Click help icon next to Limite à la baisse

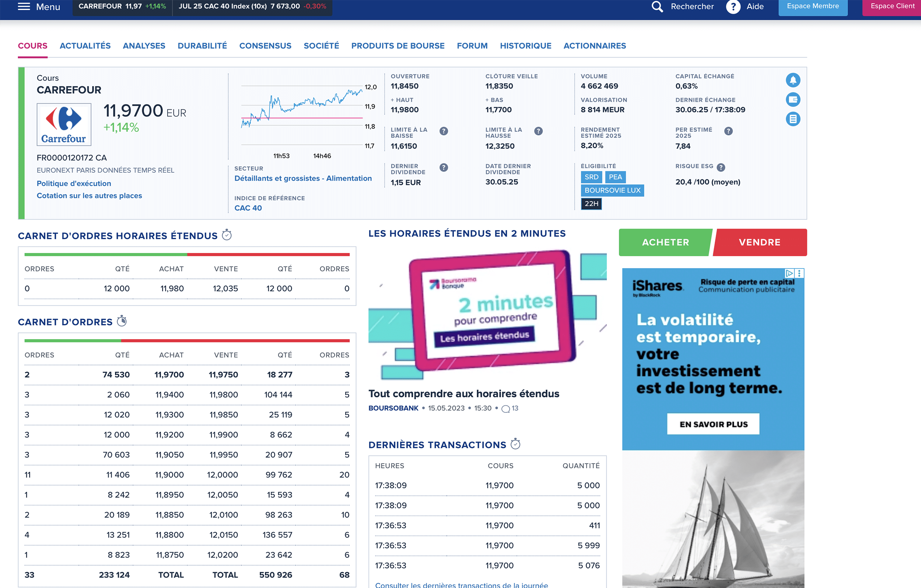click(x=444, y=131)
